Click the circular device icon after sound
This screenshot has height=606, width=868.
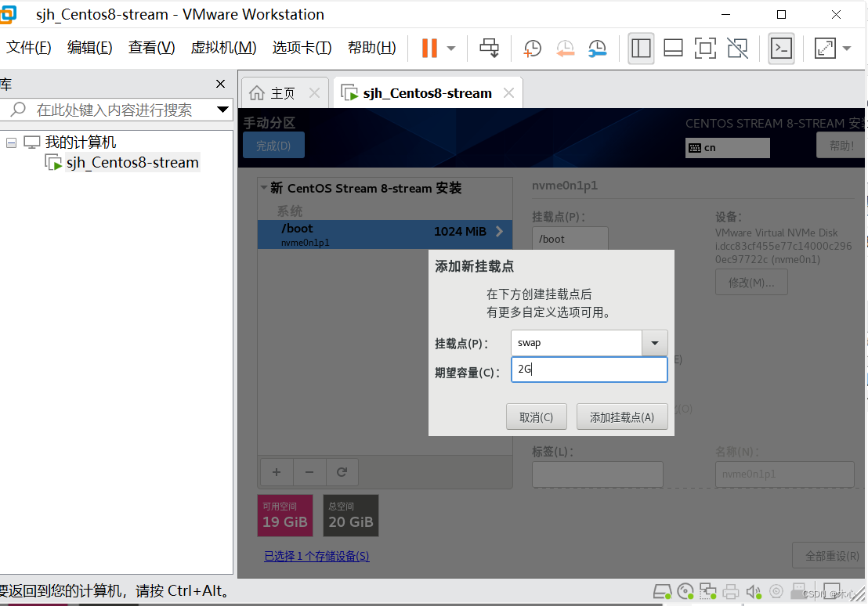pyautogui.click(x=776, y=591)
